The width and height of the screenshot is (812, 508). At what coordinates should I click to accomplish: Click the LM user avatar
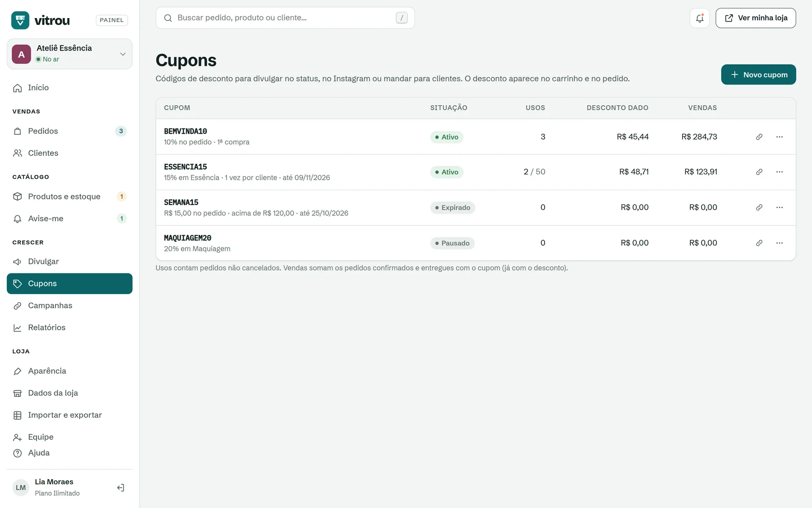point(21,488)
